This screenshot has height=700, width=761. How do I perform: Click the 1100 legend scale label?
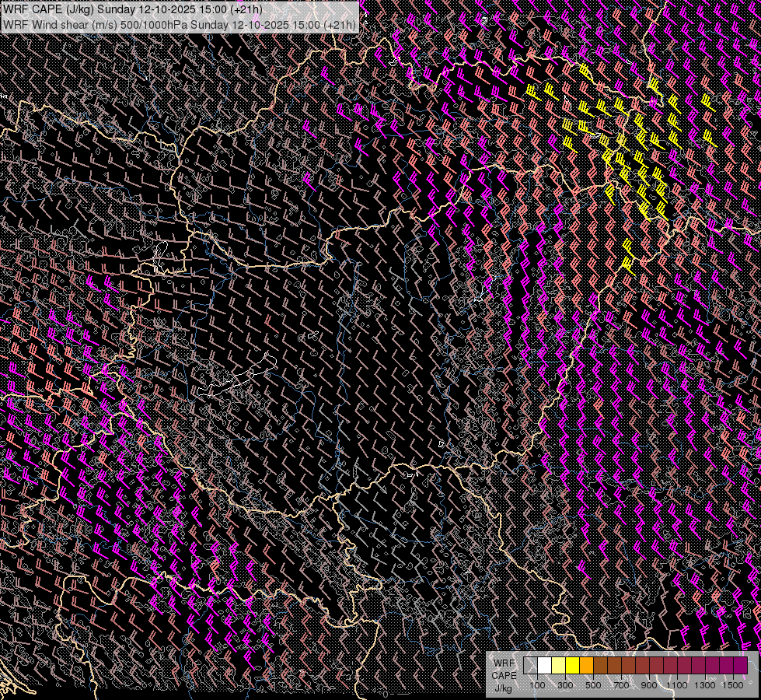point(677,685)
